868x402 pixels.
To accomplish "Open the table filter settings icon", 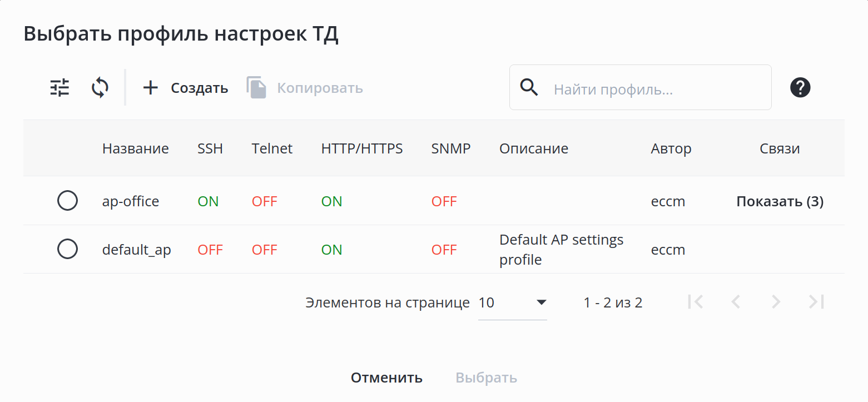I will point(59,88).
